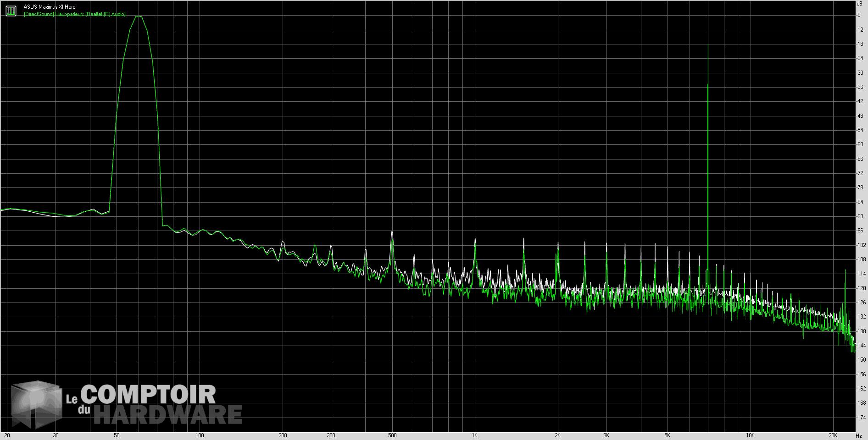This screenshot has width=868, height=440.
Task: Click the top of the large 60 Hz peak
Action: click(x=139, y=17)
